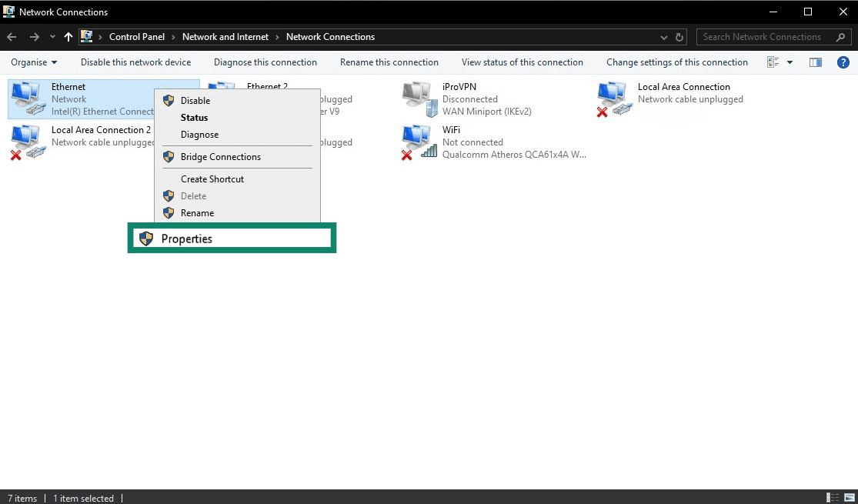Click Disable this network device

coord(135,62)
